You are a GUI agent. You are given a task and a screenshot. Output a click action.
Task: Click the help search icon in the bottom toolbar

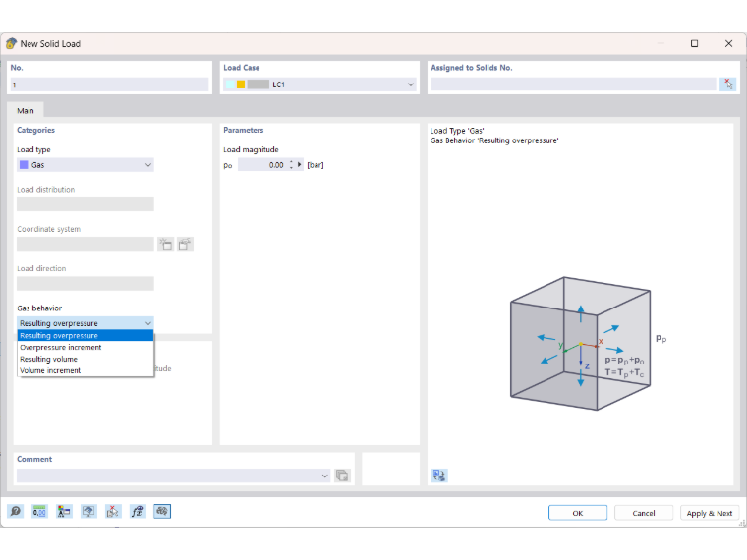click(16, 512)
